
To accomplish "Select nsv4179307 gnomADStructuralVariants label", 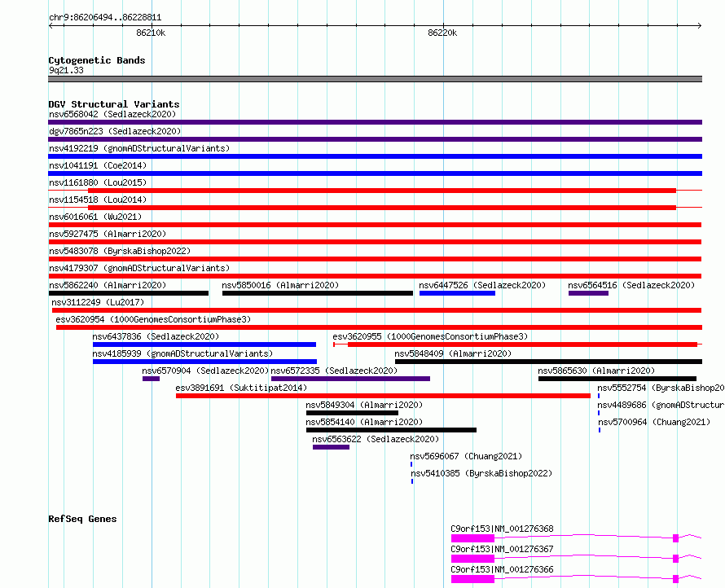I will click(x=139, y=268).
